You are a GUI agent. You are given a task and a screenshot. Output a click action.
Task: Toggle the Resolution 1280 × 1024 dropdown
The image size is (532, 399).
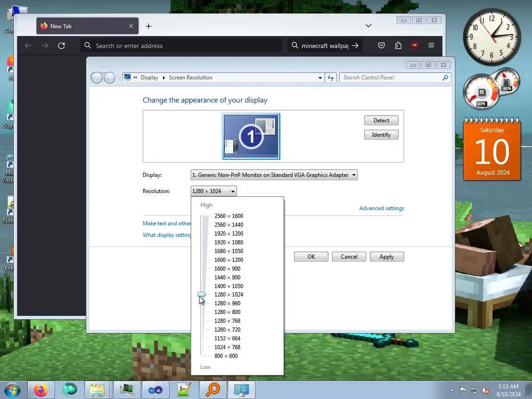tap(214, 191)
